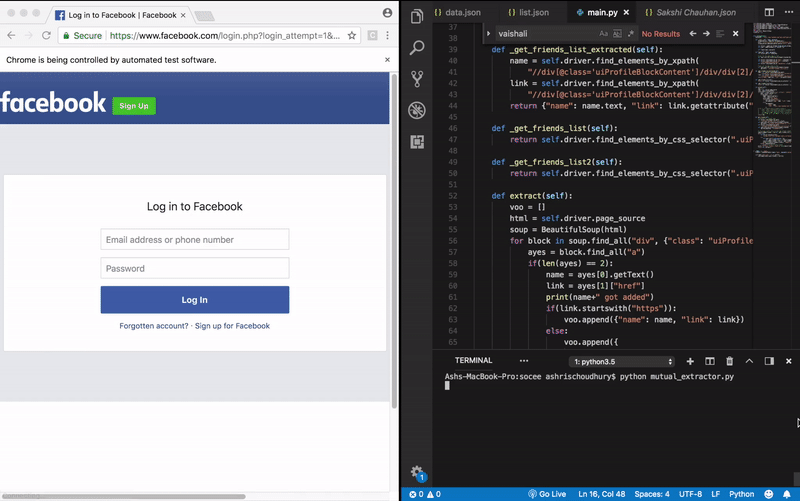
Task: Open the Source Control view
Action: point(417,79)
